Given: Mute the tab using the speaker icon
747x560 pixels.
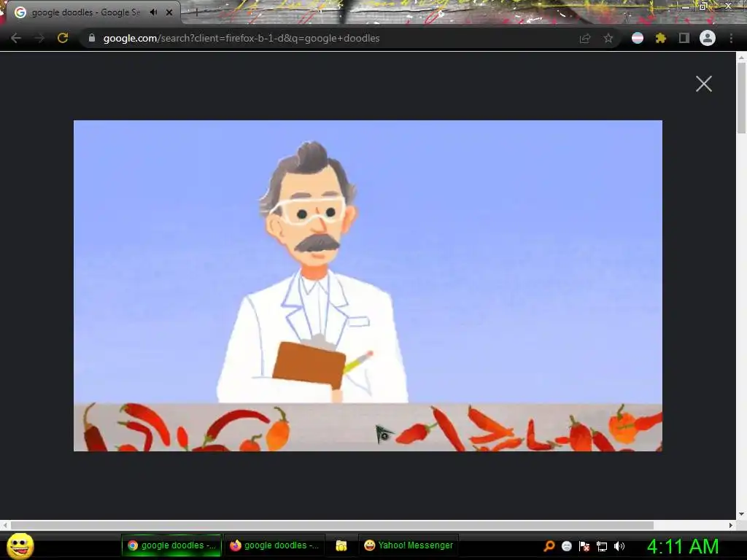Looking at the screenshot, I should tap(153, 12).
